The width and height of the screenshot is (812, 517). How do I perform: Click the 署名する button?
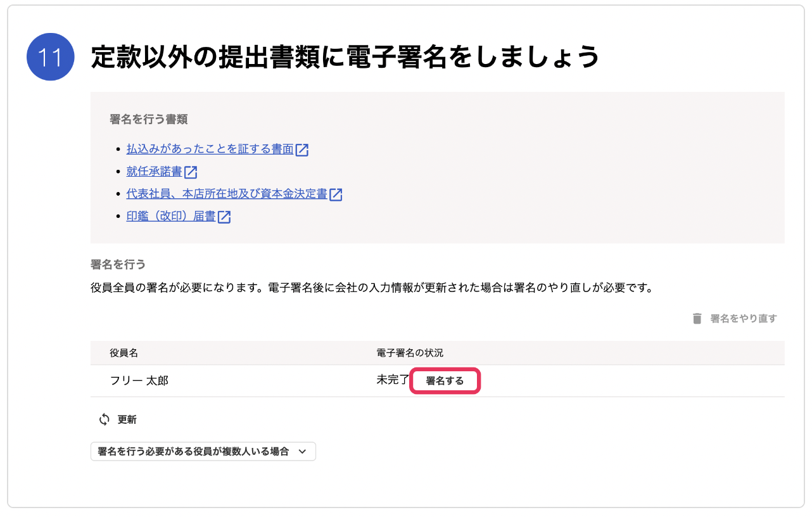[x=445, y=381]
